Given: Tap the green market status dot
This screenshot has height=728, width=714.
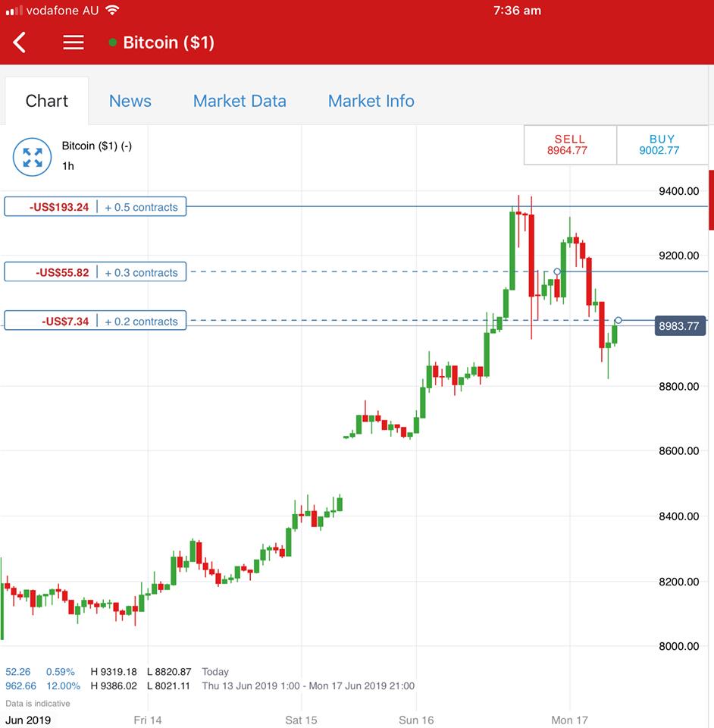Looking at the screenshot, I should click(x=112, y=42).
